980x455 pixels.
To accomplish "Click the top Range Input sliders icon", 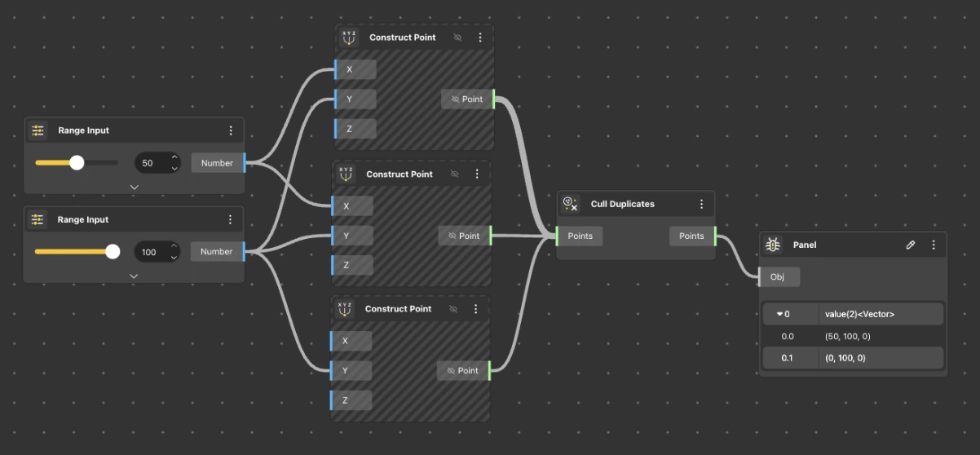I will point(38,130).
